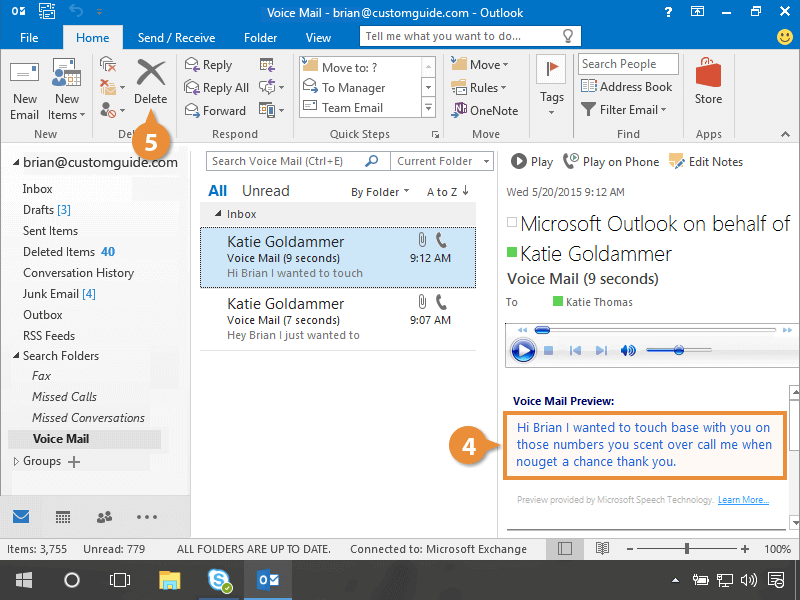Click the Learn More link
Image resolution: width=800 pixels, height=600 pixels.
pos(743,500)
